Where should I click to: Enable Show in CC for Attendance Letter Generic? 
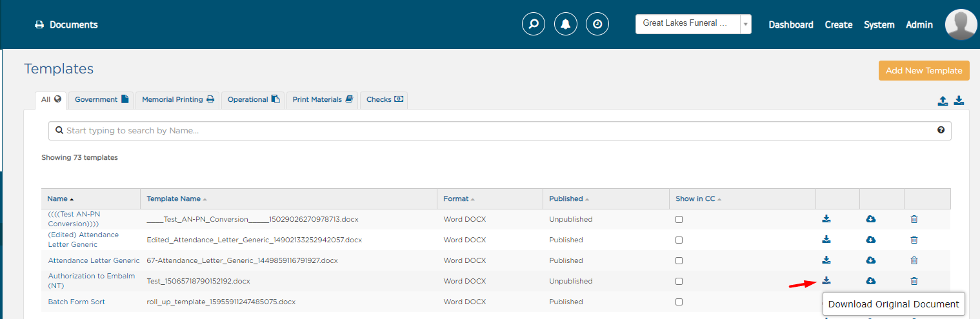pyautogui.click(x=679, y=260)
